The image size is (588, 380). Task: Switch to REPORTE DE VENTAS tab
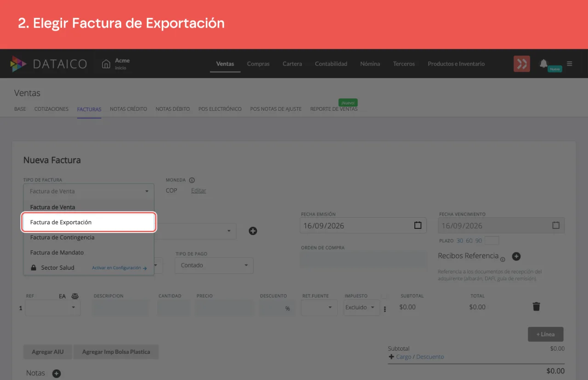point(334,109)
